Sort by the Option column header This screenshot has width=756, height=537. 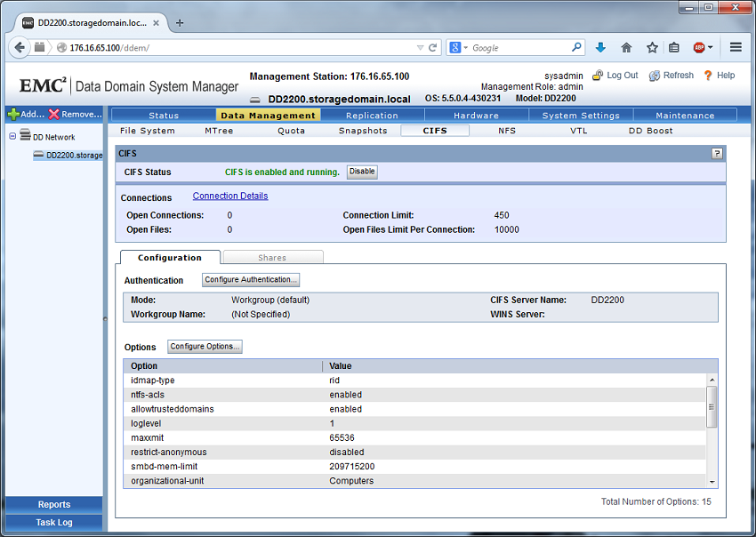click(x=222, y=366)
